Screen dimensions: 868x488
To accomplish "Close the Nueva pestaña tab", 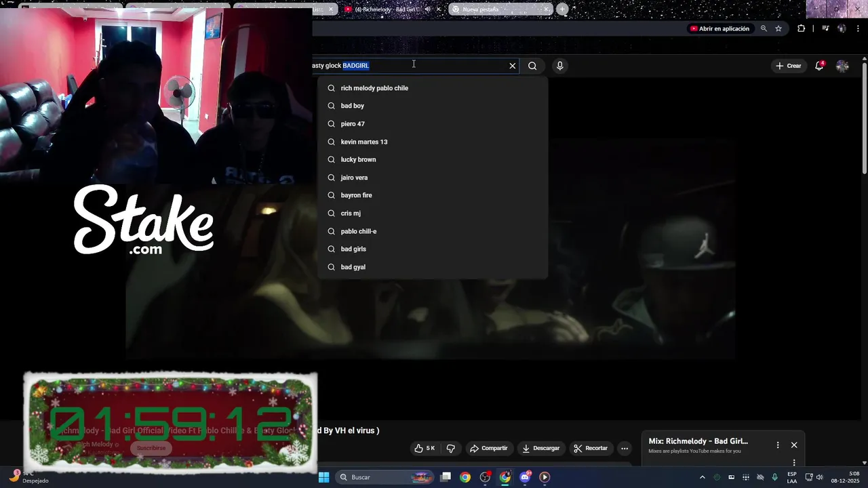I will click(546, 9).
